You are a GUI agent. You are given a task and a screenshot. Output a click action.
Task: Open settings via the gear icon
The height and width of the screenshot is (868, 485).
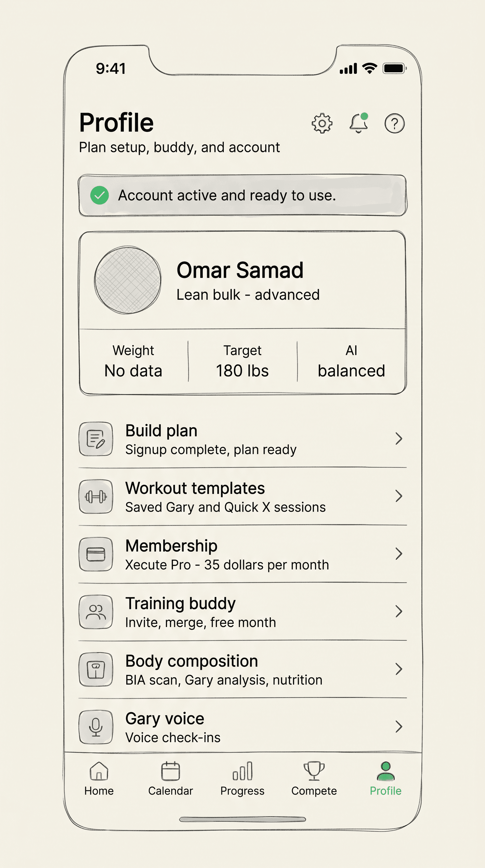coord(322,123)
